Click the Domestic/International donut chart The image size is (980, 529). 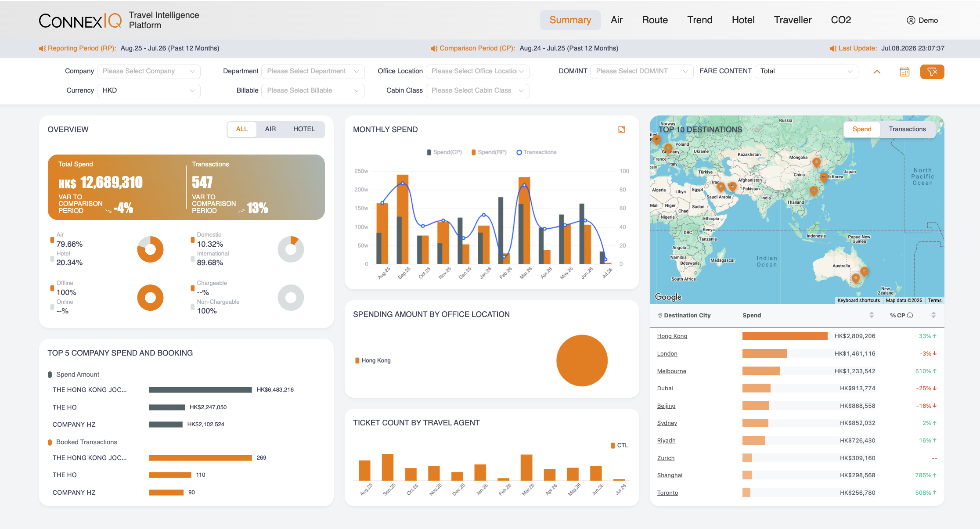pyautogui.click(x=291, y=249)
